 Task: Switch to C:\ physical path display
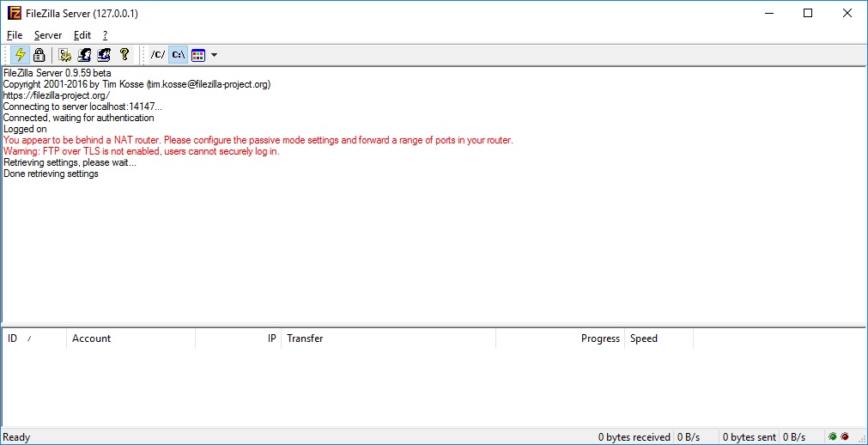pyautogui.click(x=178, y=55)
